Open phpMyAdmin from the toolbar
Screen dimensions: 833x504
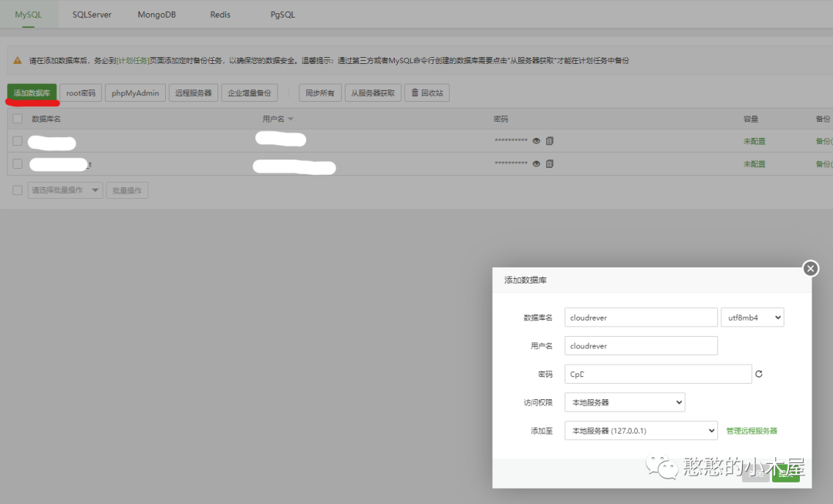[134, 93]
